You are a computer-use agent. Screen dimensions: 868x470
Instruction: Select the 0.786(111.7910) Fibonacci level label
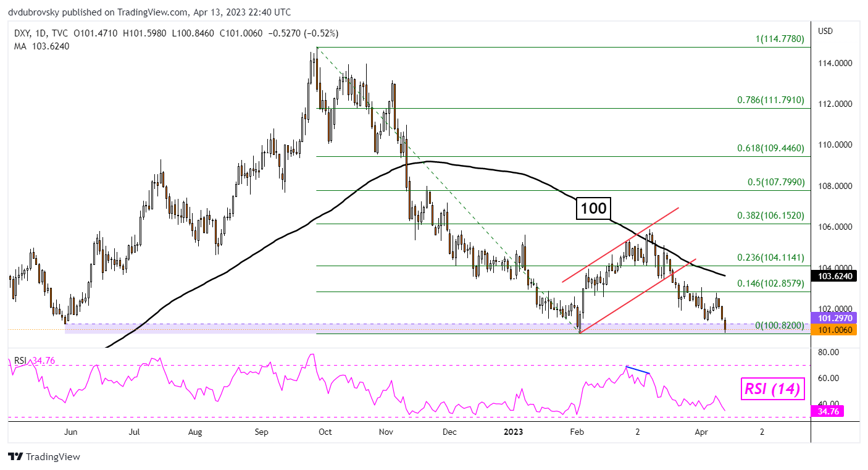click(x=770, y=99)
